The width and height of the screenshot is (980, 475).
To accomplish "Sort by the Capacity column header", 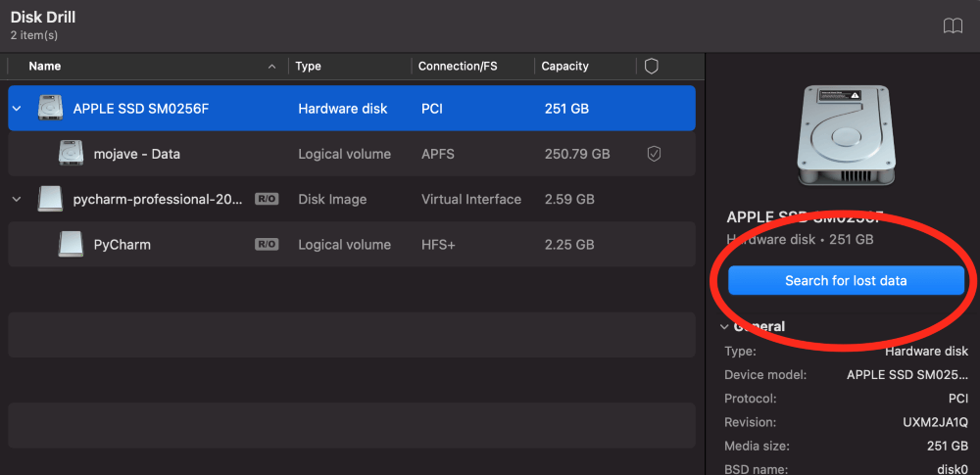I will click(565, 67).
